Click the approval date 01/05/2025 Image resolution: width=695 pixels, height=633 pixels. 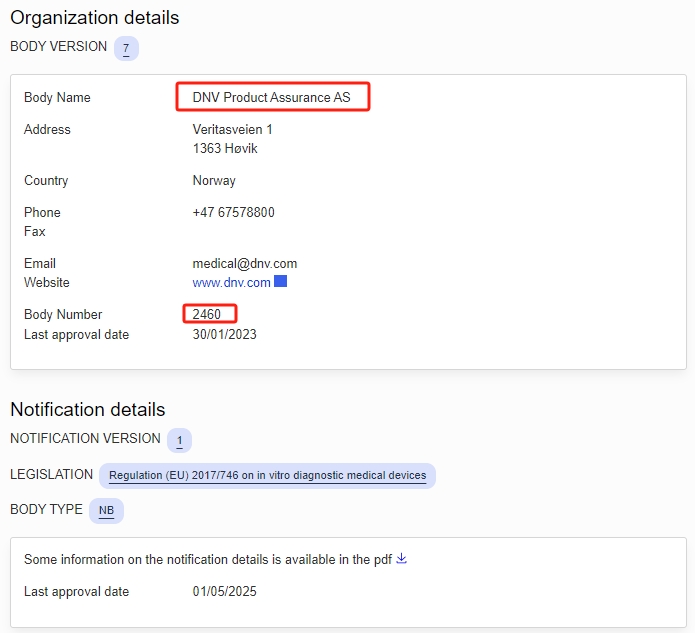pos(224,591)
